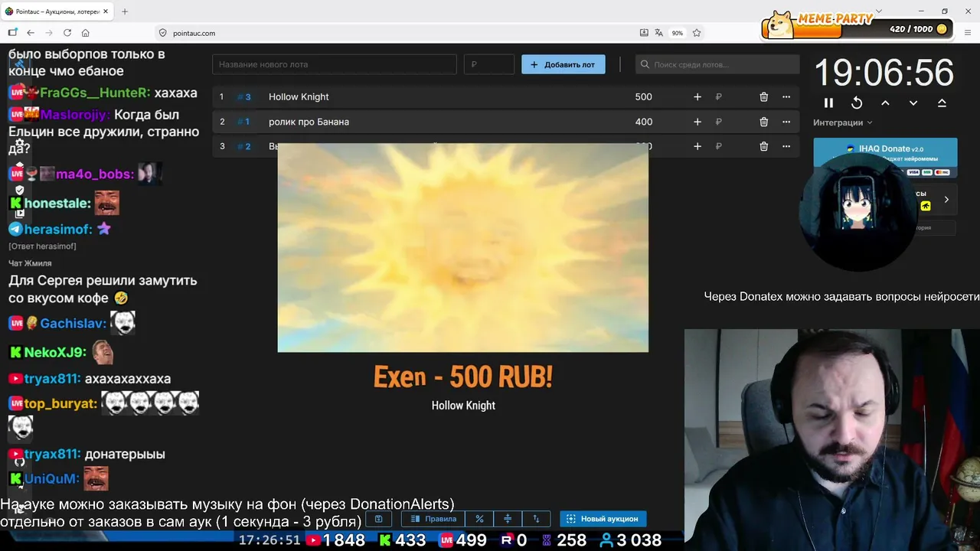Image resolution: width=980 pixels, height=551 pixels.
Task: Open the list all tabs dropdown
Action: tap(879, 11)
